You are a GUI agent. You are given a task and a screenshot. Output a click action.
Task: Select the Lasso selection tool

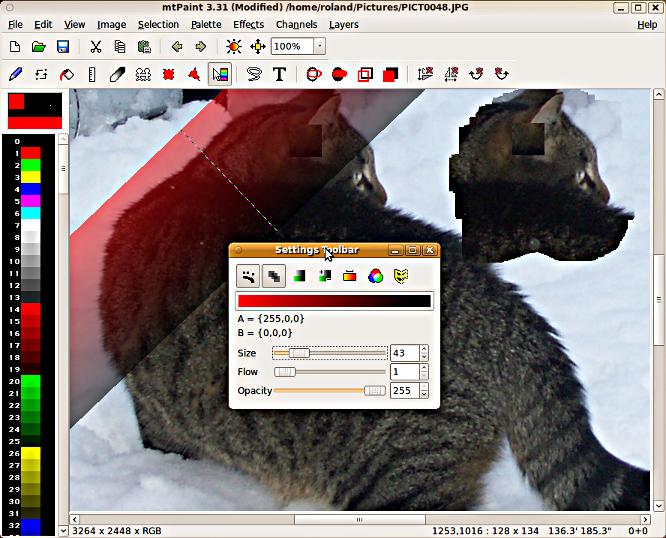253,74
